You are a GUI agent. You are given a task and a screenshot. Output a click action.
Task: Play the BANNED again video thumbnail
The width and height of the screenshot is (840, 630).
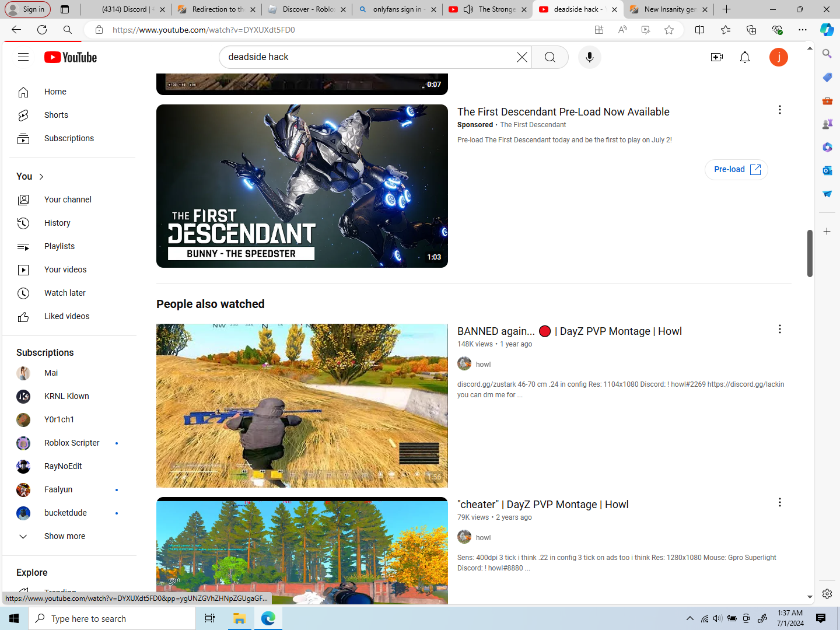[302, 405]
